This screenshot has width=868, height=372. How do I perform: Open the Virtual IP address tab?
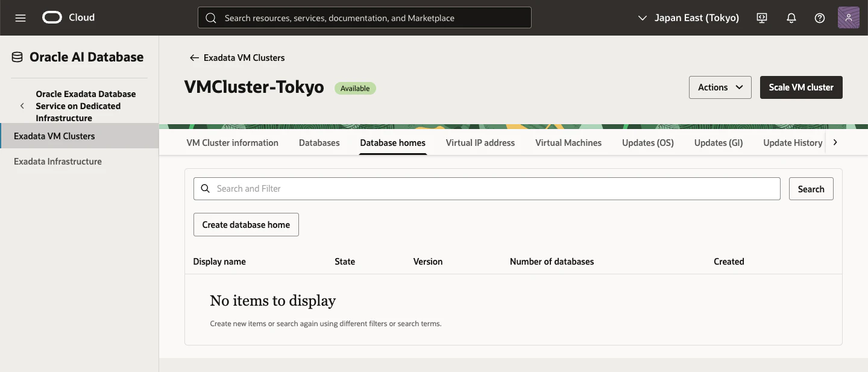tap(480, 143)
